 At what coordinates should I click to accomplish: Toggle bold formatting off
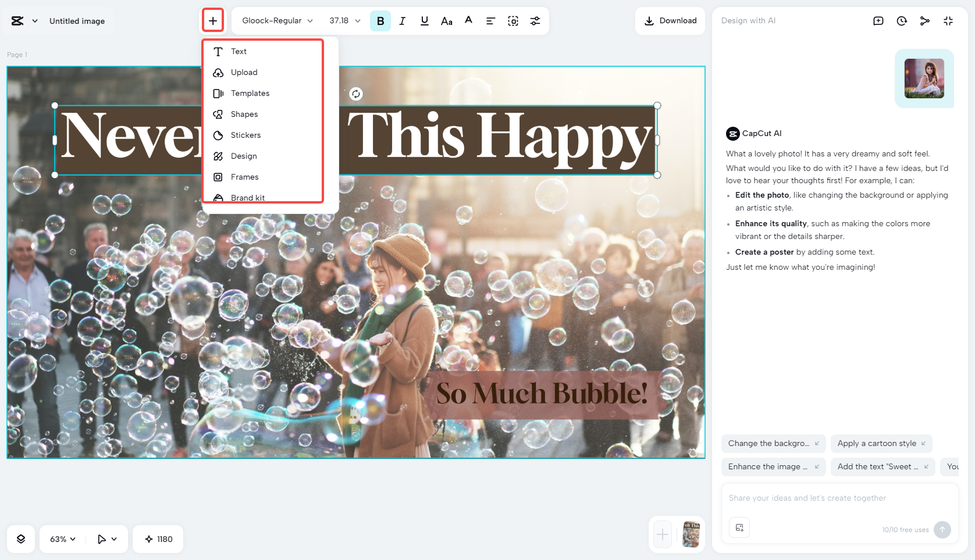tap(380, 20)
